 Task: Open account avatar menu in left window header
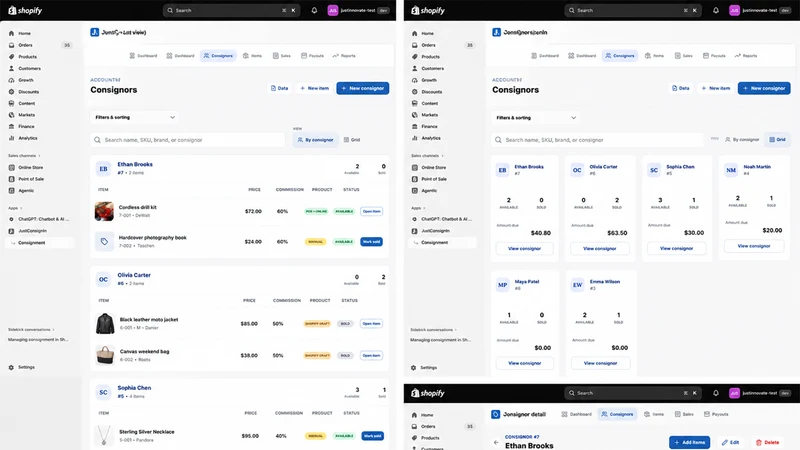tap(333, 10)
